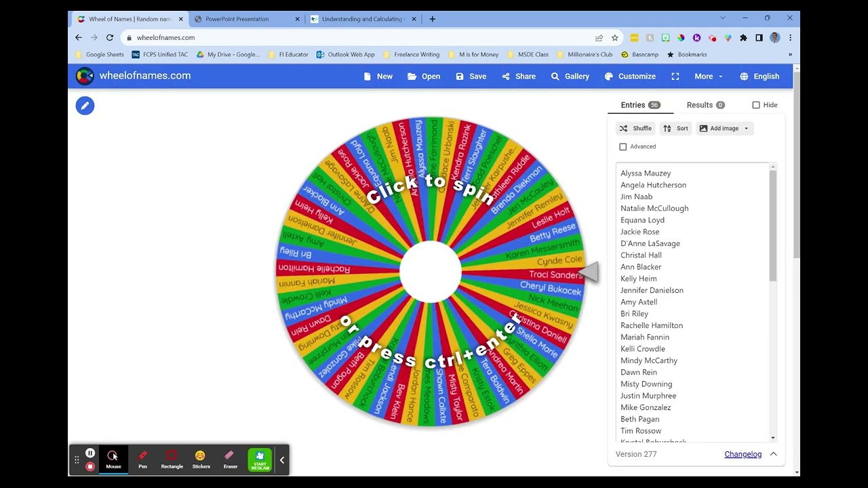The image size is (868, 488).
Task: Click the Tim Rossow entry
Action: 641,431
